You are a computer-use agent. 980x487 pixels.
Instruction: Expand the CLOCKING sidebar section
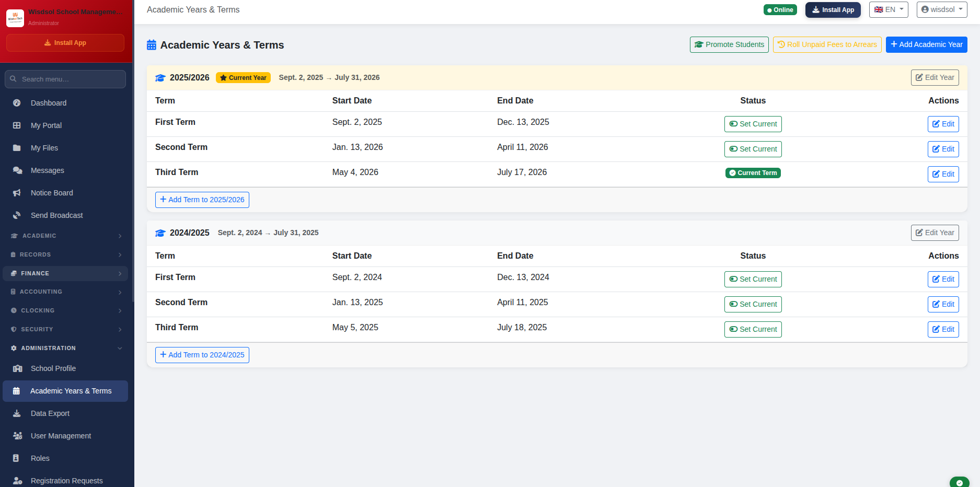pyautogui.click(x=66, y=310)
